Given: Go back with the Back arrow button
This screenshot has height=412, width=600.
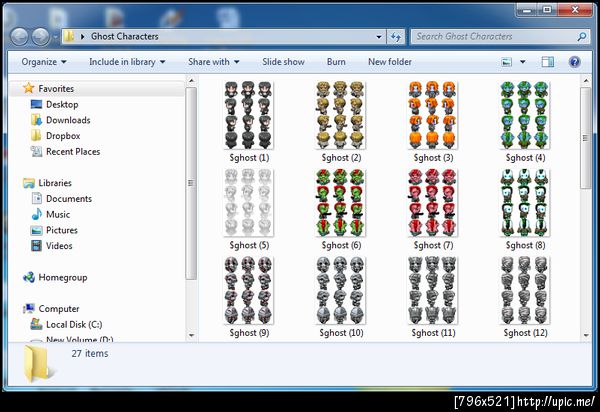Looking at the screenshot, I should click(19, 37).
